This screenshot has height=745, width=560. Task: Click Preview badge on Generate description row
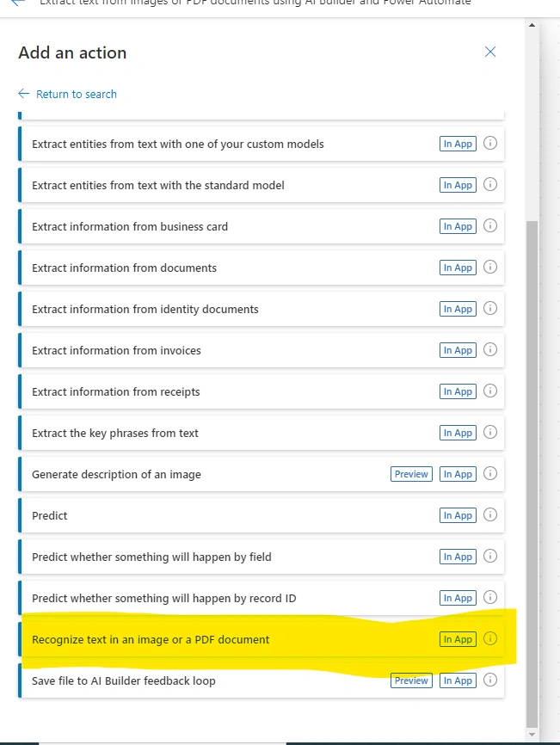click(x=411, y=474)
